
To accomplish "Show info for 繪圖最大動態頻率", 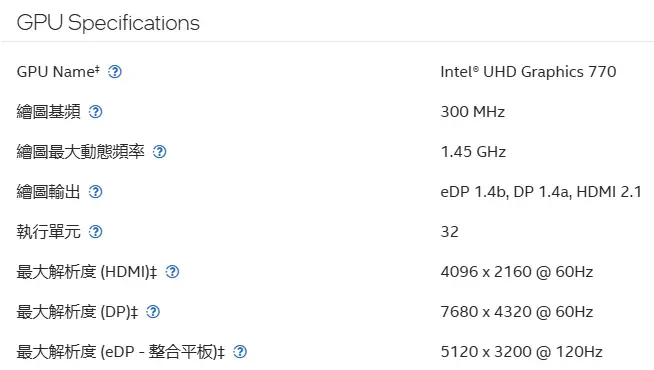I will [160, 152].
